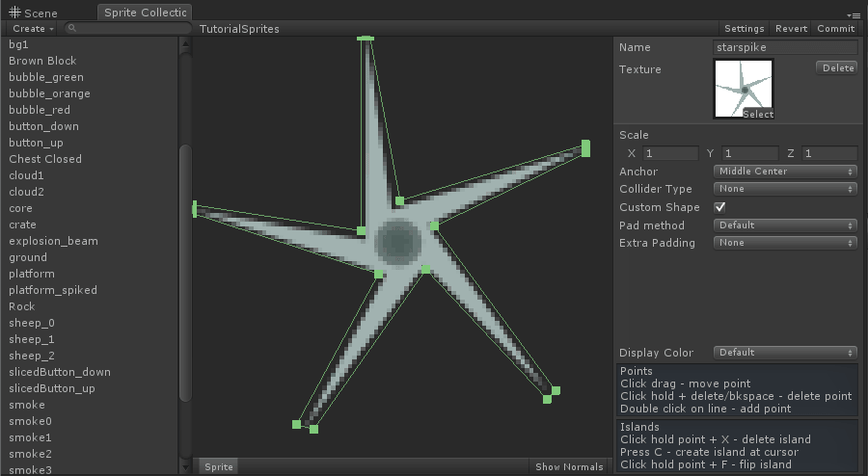Select the top spike tip control point

click(366, 39)
